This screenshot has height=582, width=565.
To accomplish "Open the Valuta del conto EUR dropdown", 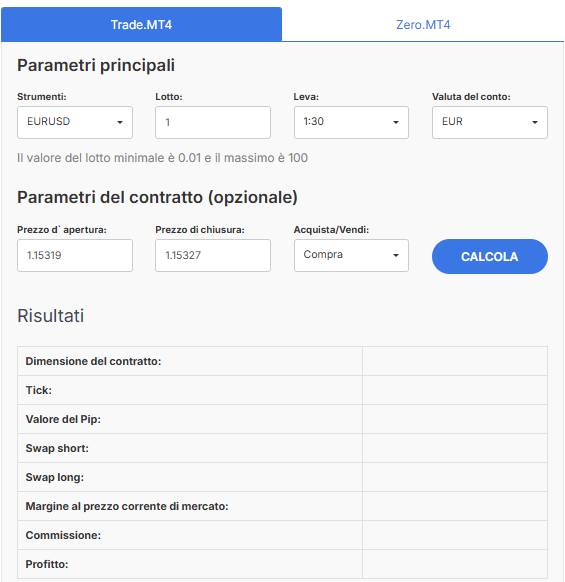I will [x=490, y=122].
